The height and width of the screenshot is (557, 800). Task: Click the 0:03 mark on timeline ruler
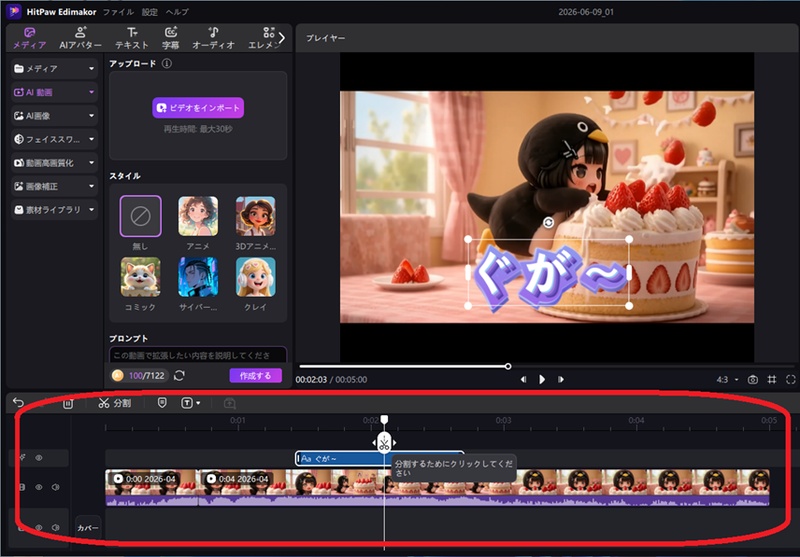[504, 420]
